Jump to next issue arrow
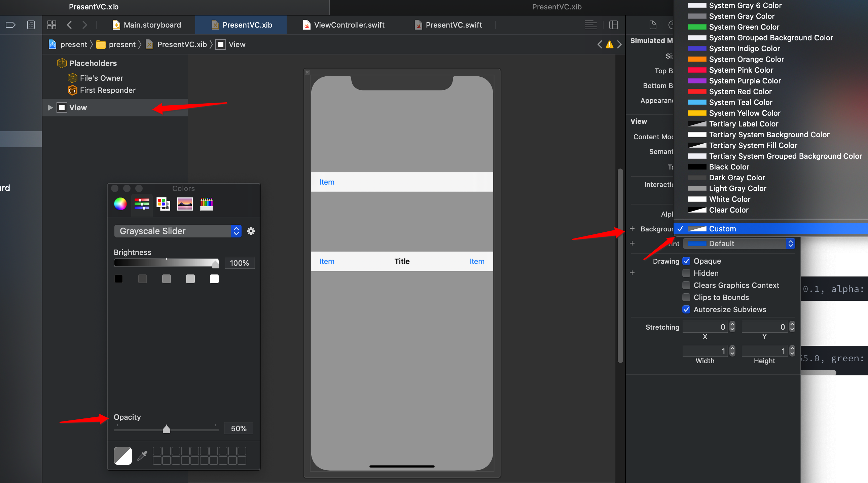Image resolution: width=868 pixels, height=483 pixels. coord(619,44)
